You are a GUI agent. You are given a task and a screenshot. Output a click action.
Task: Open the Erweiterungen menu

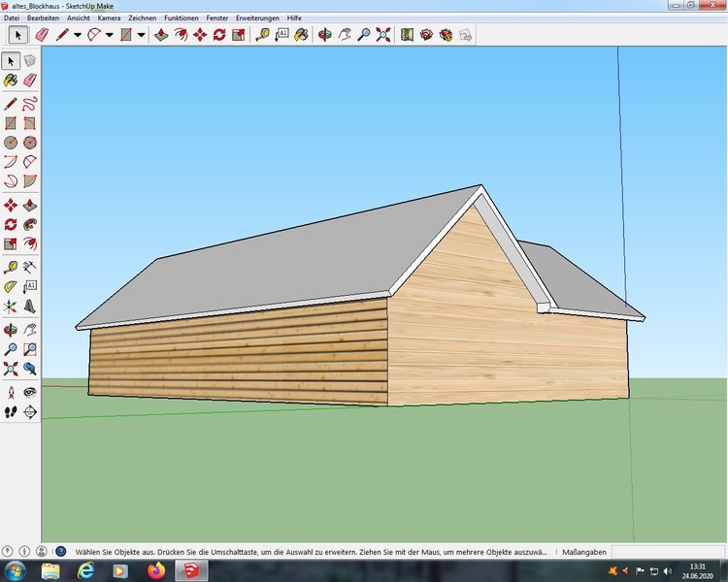point(256,18)
